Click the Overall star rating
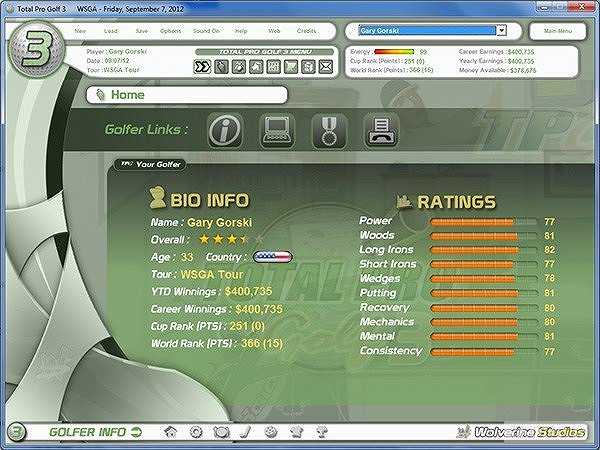Viewport: 600px width, 450px height. pyautogui.click(x=230, y=240)
